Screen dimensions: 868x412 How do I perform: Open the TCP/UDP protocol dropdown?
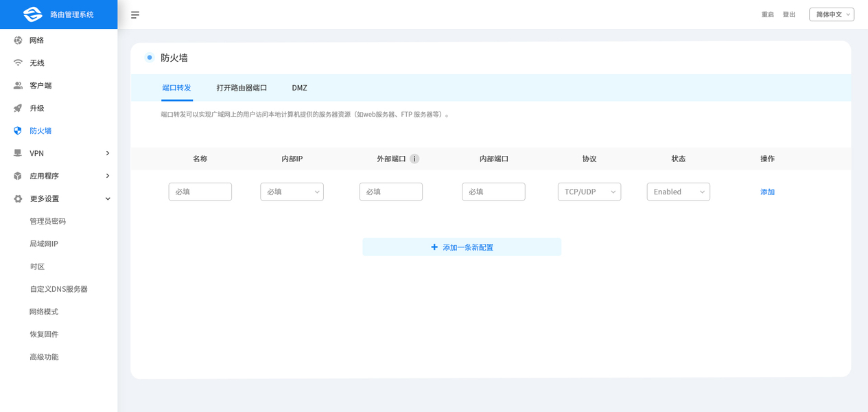point(589,192)
